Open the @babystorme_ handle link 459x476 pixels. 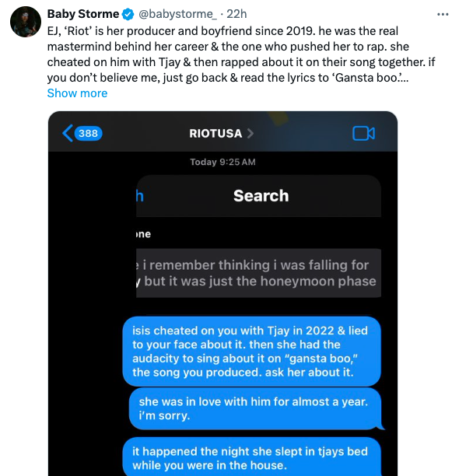[177, 14]
